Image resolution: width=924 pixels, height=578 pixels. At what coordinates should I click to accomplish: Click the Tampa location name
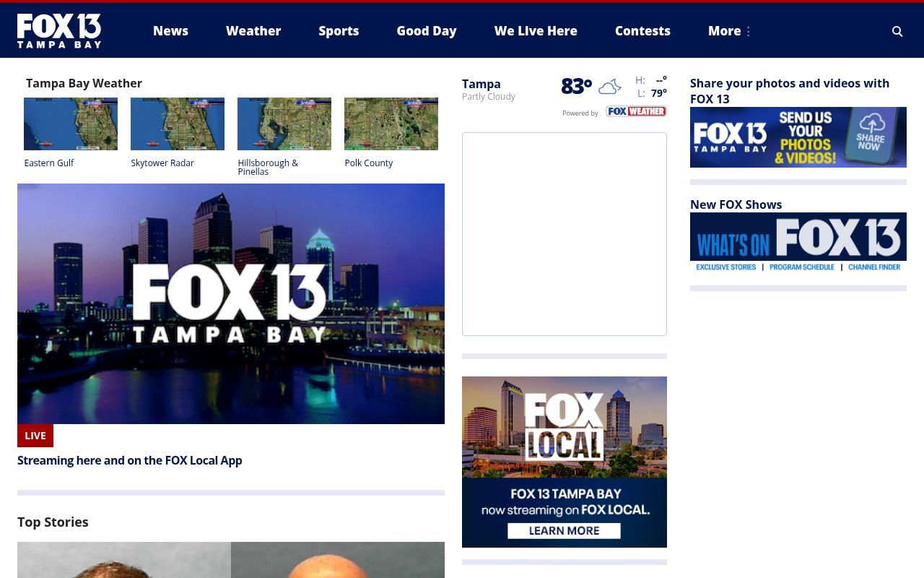coord(481,84)
